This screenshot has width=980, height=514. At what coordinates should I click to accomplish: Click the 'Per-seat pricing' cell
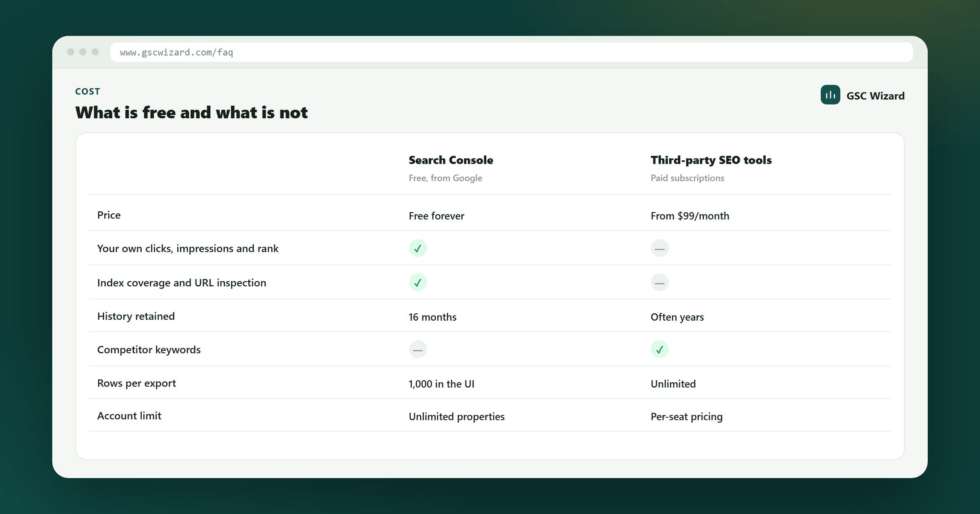coord(686,417)
